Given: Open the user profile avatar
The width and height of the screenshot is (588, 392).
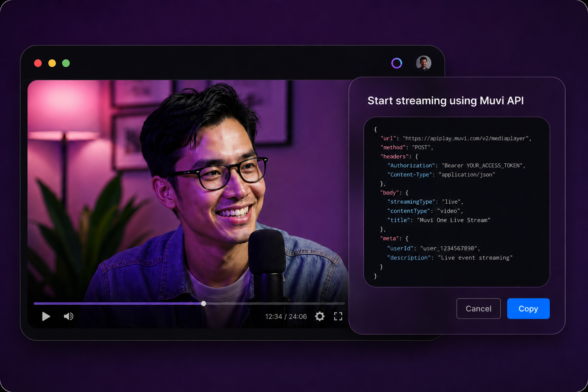Looking at the screenshot, I should click(x=424, y=63).
